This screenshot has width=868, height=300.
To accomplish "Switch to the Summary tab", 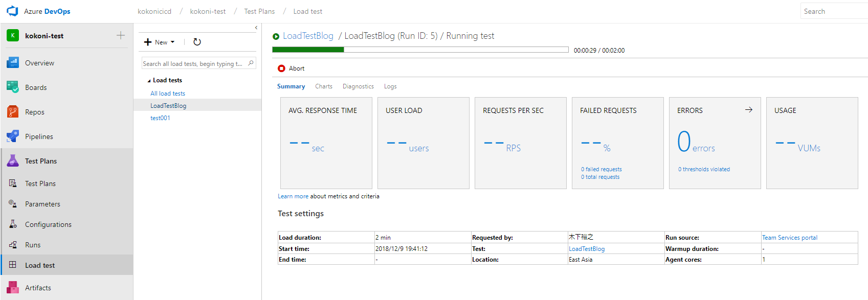I will pos(291,86).
